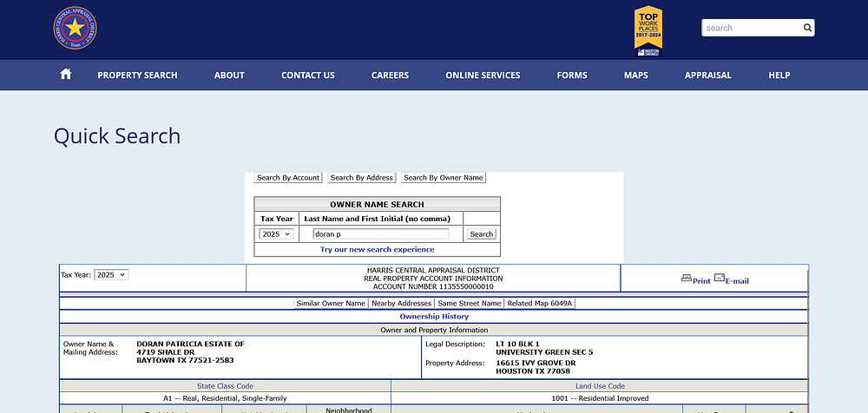This screenshot has width=868, height=413.
Task: Open the account info Tax Year dropdown
Action: pyautogui.click(x=111, y=274)
